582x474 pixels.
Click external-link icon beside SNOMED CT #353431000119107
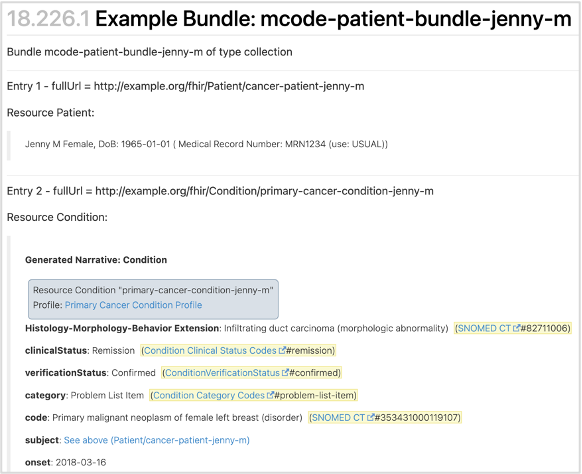[370, 418]
